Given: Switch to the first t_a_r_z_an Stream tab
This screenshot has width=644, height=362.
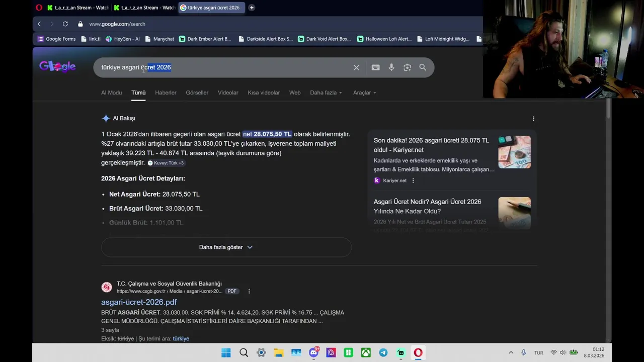Looking at the screenshot, I should pos(78,8).
